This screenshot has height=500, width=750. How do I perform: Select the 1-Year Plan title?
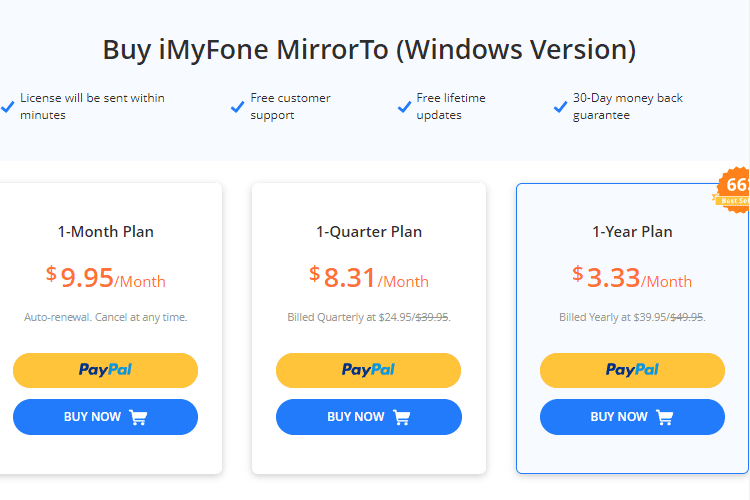(632, 232)
